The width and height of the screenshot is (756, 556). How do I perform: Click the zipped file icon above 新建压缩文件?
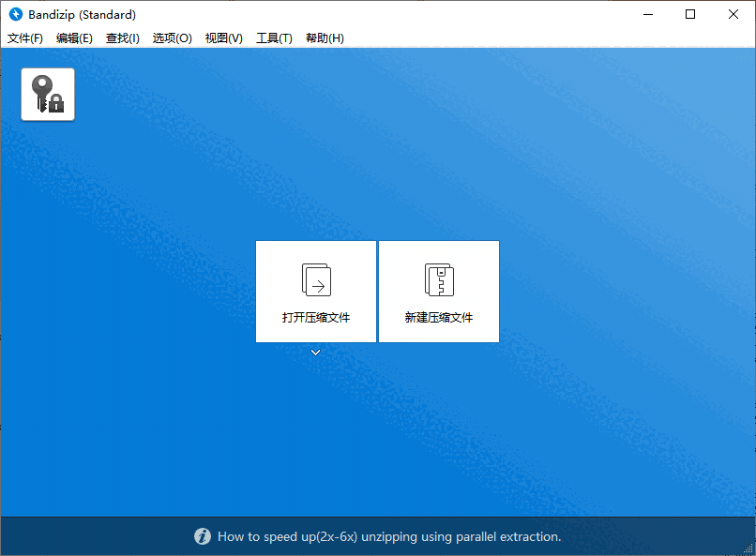438,278
